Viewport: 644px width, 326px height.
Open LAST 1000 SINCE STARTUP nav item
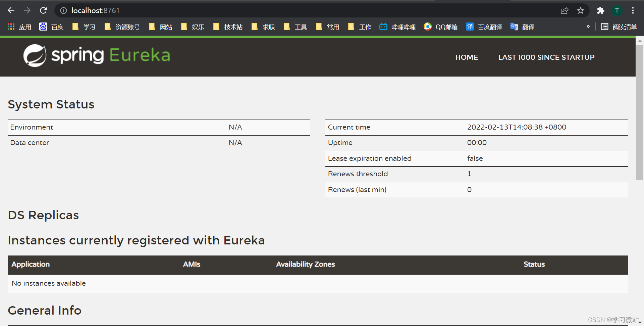click(x=546, y=57)
